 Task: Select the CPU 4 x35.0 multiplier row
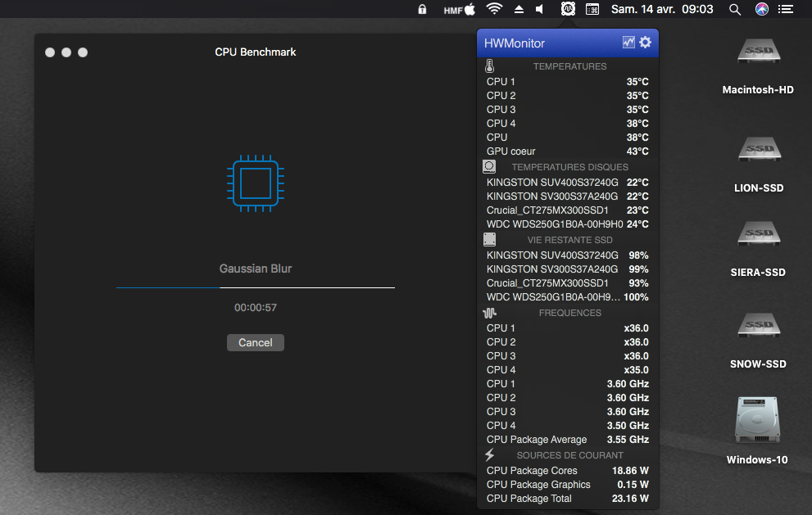tap(568, 369)
